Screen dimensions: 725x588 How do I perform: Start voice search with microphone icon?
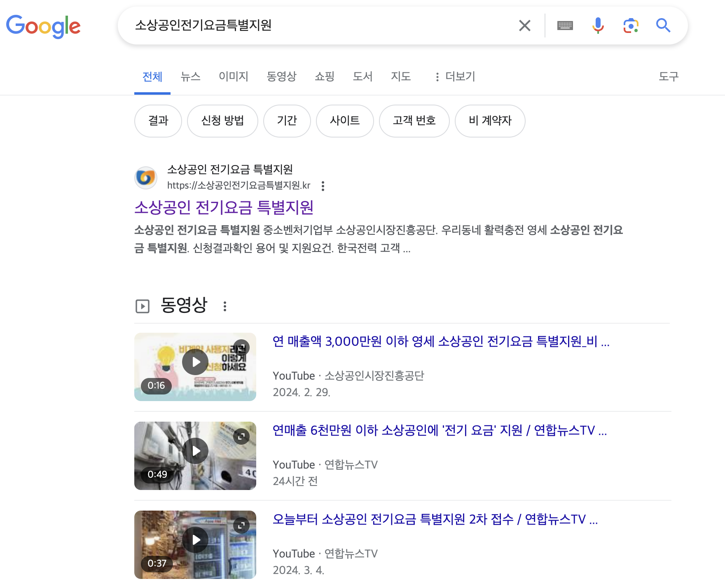point(598,26)
